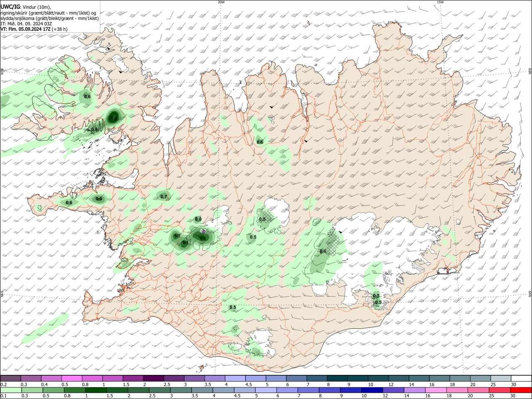
Task: Select snow-scale swatch between 0.2 and 0.3
Action: [10, 378]
